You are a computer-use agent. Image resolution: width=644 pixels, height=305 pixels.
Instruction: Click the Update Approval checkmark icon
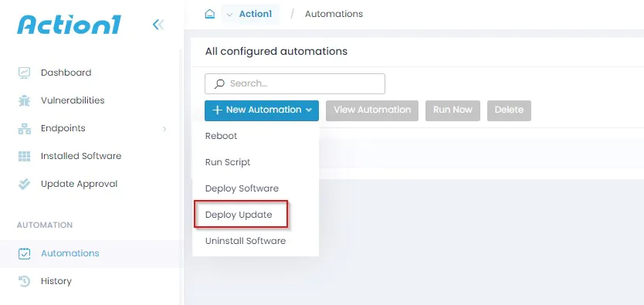coord(24,184)
